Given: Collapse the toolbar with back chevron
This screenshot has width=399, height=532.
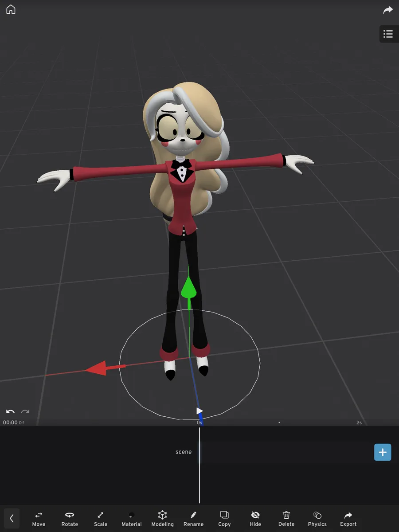Looking at the screenshot, I should click(12, 518).
